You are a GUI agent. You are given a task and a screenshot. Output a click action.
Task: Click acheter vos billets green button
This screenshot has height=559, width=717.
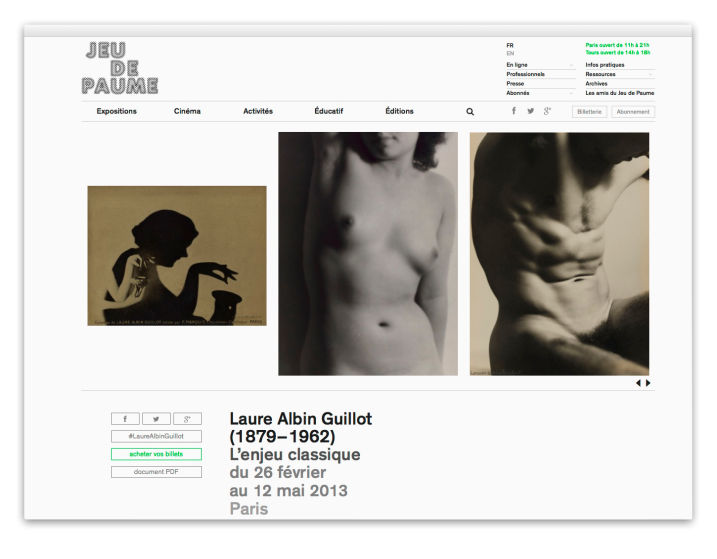pos(156,454)
